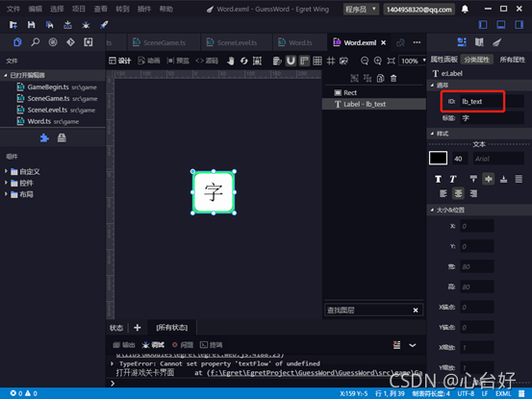Start debugging with the bug icon
This screenshot has width=532, height=399.
coord(86,25)
